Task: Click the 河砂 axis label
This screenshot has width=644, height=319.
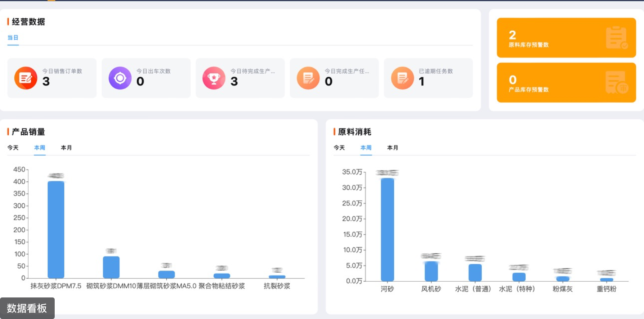Action: tap(387, 289)
